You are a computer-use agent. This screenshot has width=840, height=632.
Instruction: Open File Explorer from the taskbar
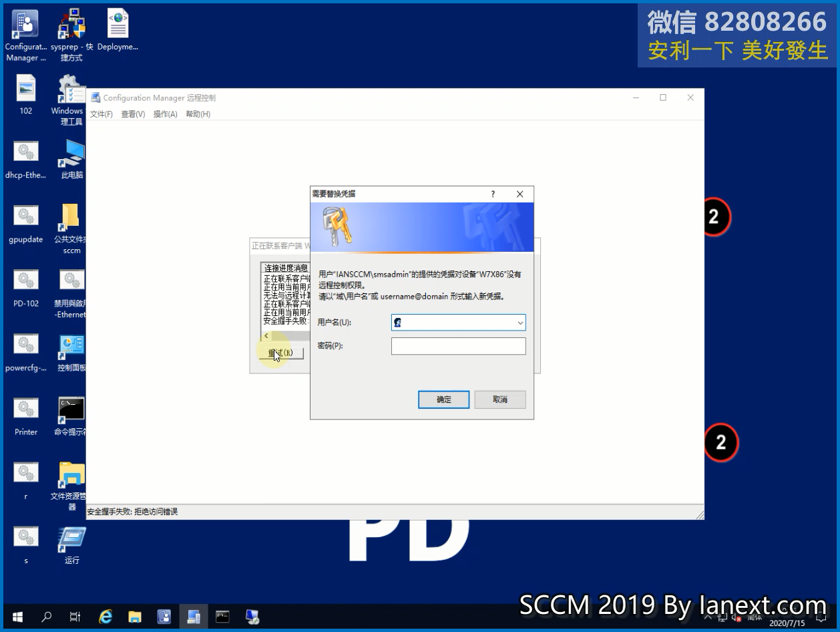coord(135,617)
